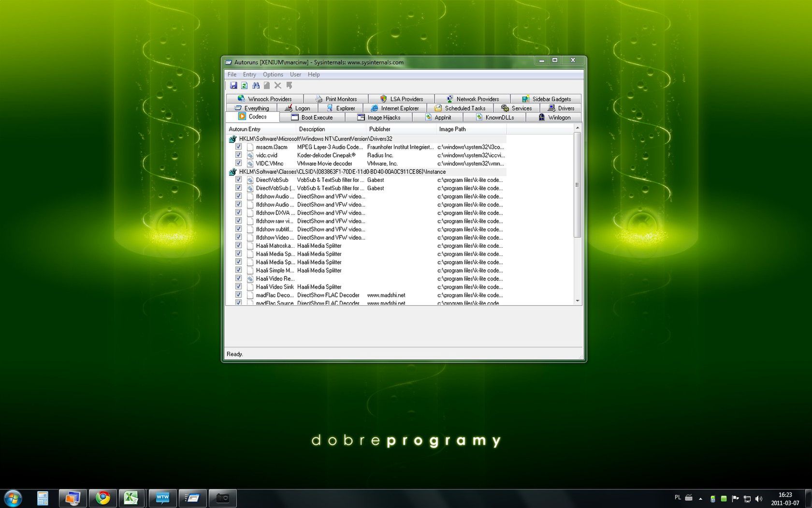The height and width of the screenshot is (508, 812).
Task: Switch to the LSA Providers tab
Action: pos(401,99)
